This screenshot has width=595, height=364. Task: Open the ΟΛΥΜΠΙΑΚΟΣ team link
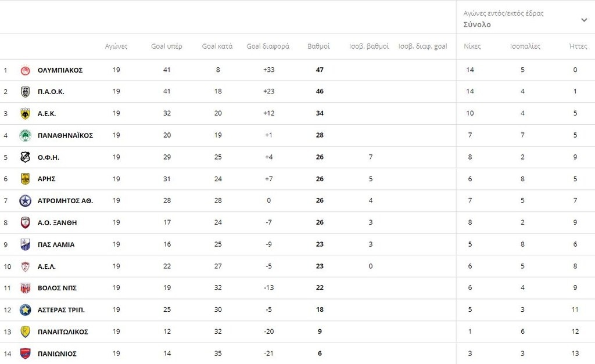(x=60, y=70)
